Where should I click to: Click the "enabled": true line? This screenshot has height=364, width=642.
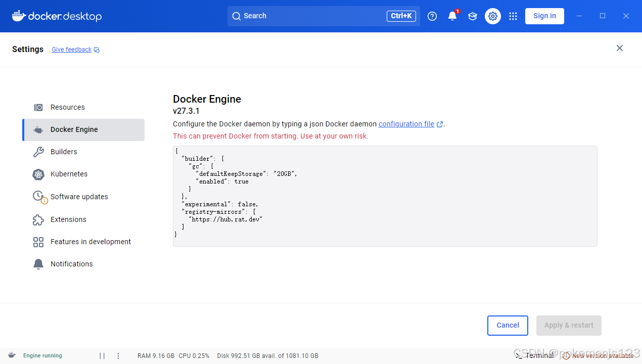222,181
